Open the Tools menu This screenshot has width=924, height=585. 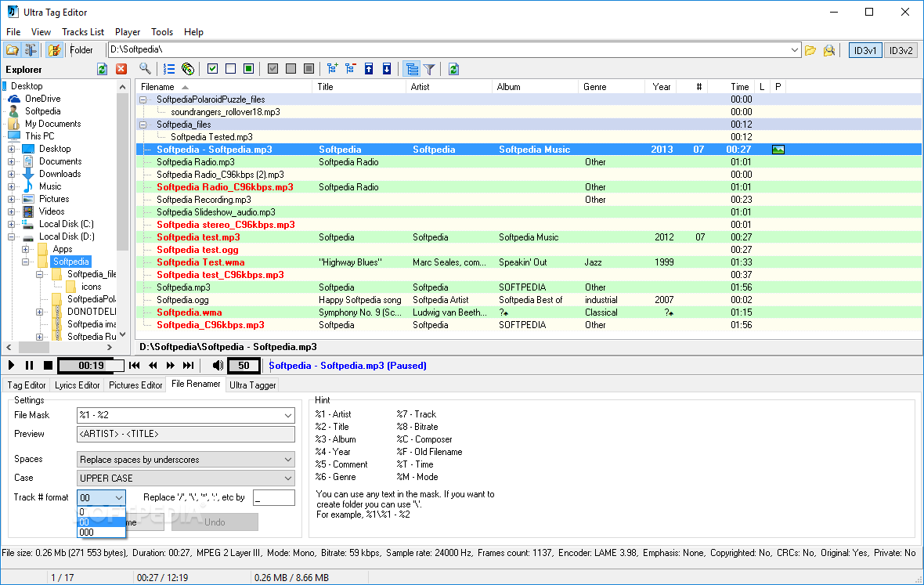tap(162, 32)
